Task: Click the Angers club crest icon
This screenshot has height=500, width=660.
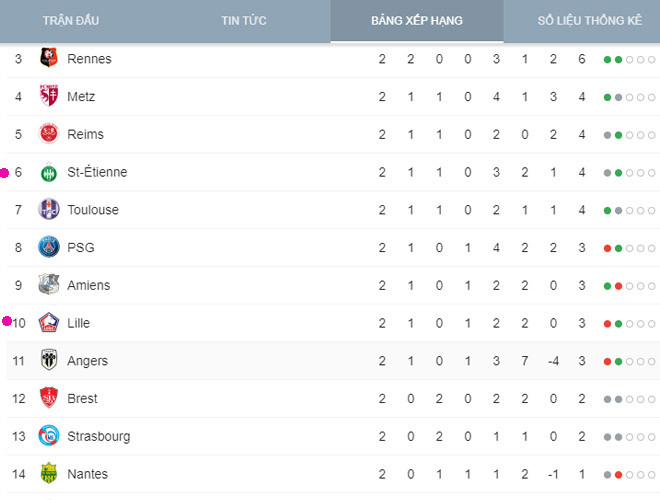Action: tap(48, 361)
